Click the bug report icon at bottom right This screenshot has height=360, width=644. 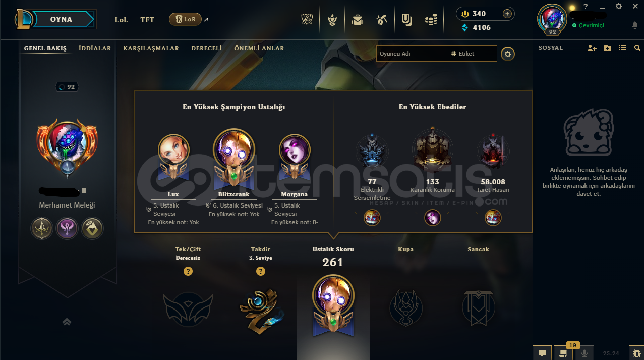[x=636, y=353]
